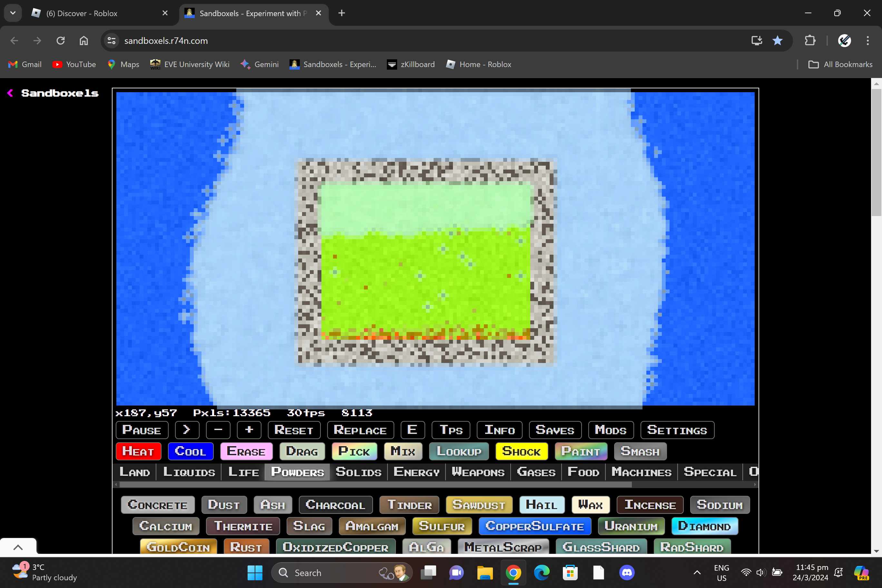Select the Paint tool
Screen dimensions: 882x588
pyautogui.click(x=581, y=451)
